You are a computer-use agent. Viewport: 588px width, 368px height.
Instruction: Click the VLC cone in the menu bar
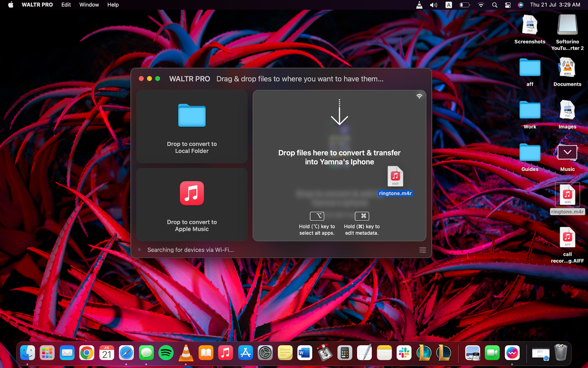(419, 5)
